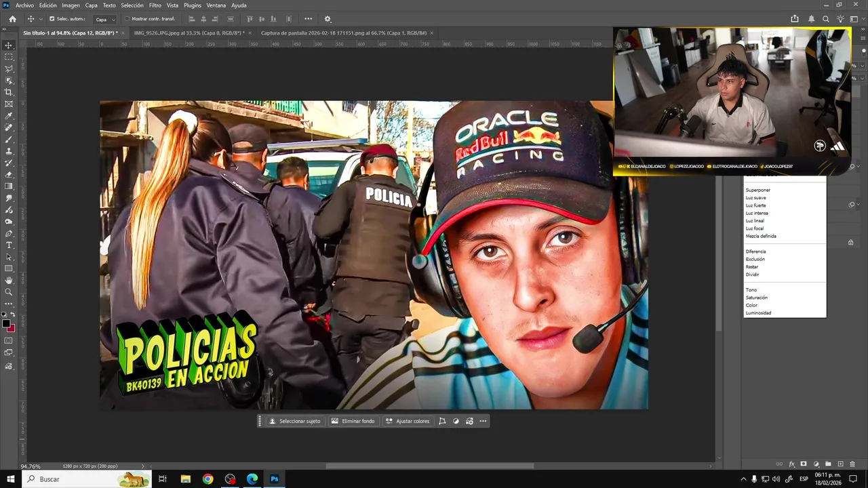Open the Ventana menu

(216, 5)
